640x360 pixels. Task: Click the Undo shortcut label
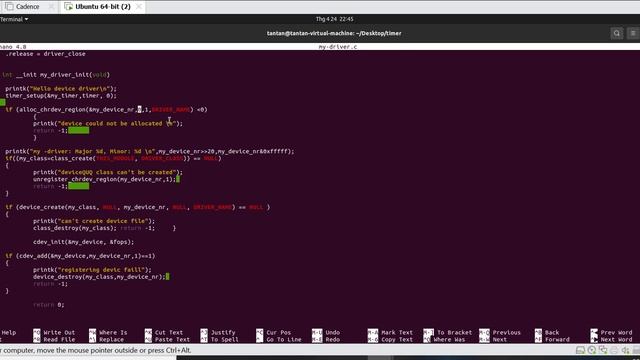[333, 333]
